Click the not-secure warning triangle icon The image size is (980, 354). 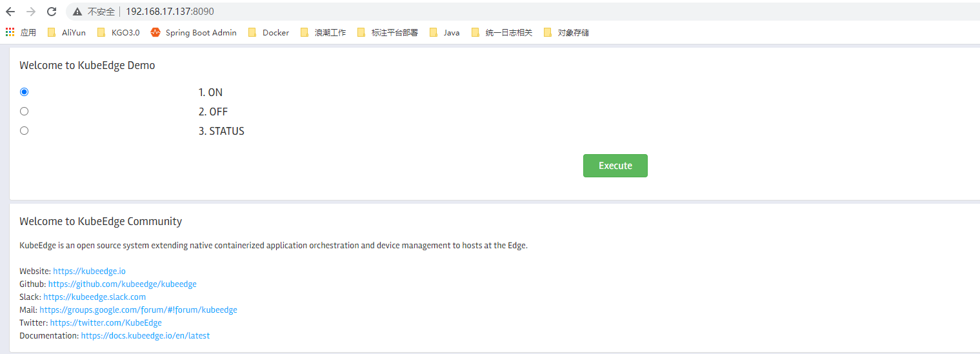tap(77, 12)
